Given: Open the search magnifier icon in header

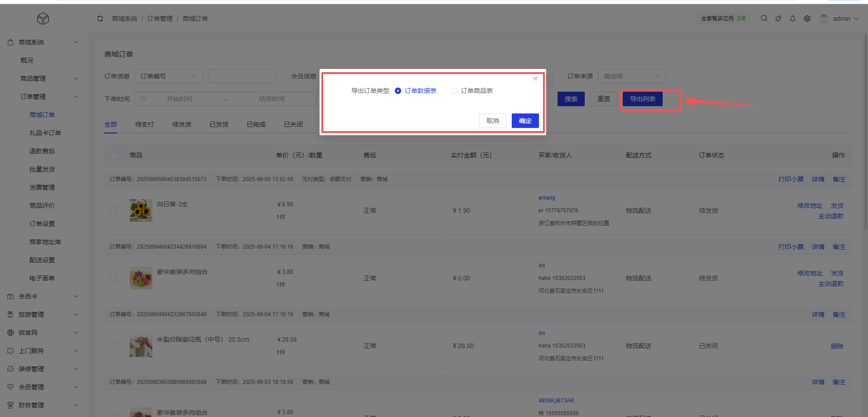Looking at the screenshot, I should click(764, 19).
